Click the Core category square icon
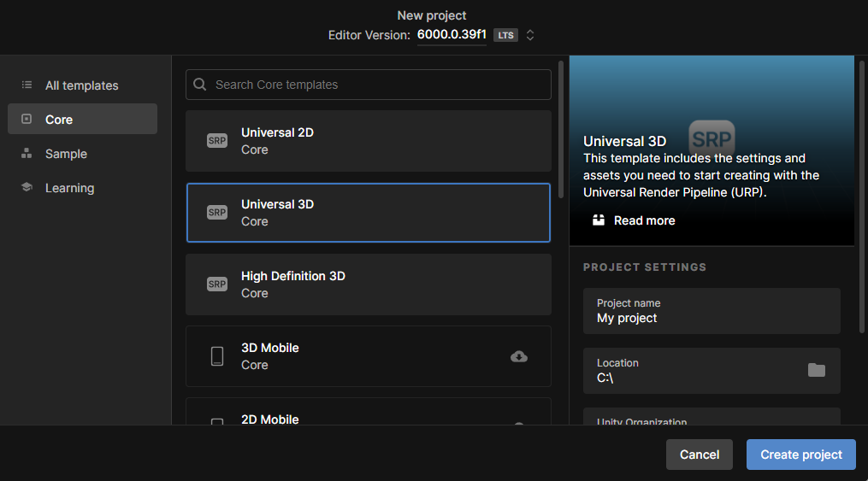Image resolution: width=868 pixels, height=481 pixels. click(x=27, y=119)
